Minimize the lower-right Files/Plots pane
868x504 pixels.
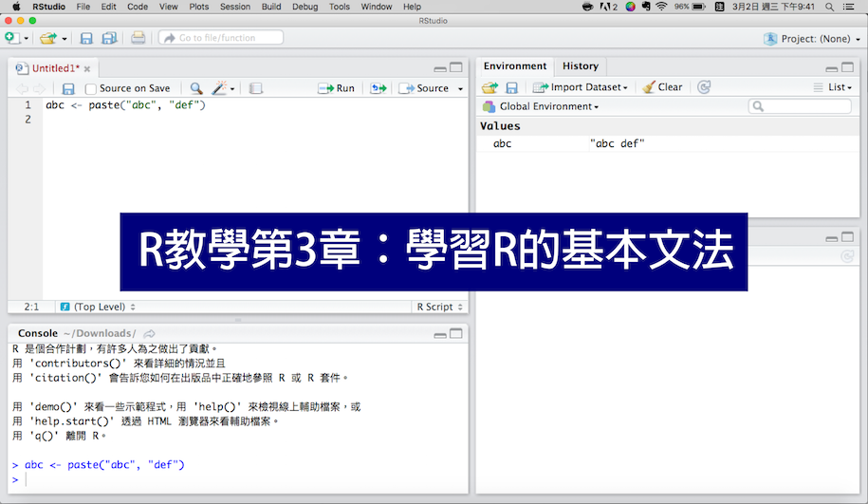831,238
